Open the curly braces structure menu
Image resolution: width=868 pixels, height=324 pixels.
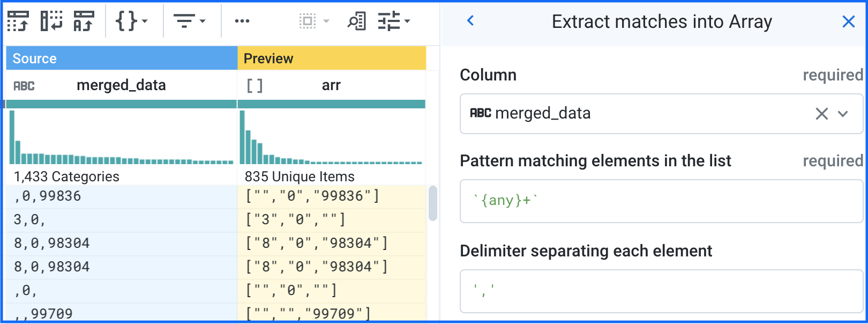coord(131,21)
